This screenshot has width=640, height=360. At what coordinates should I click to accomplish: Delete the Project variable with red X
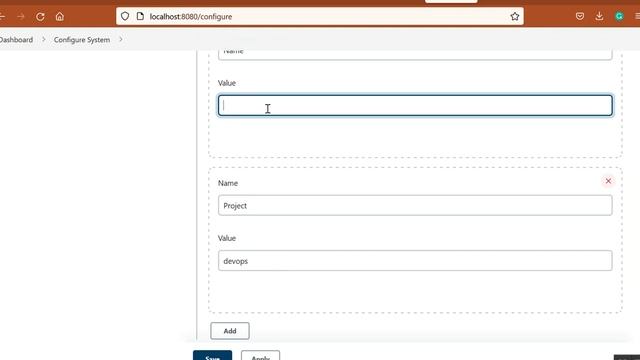[608, 181]
